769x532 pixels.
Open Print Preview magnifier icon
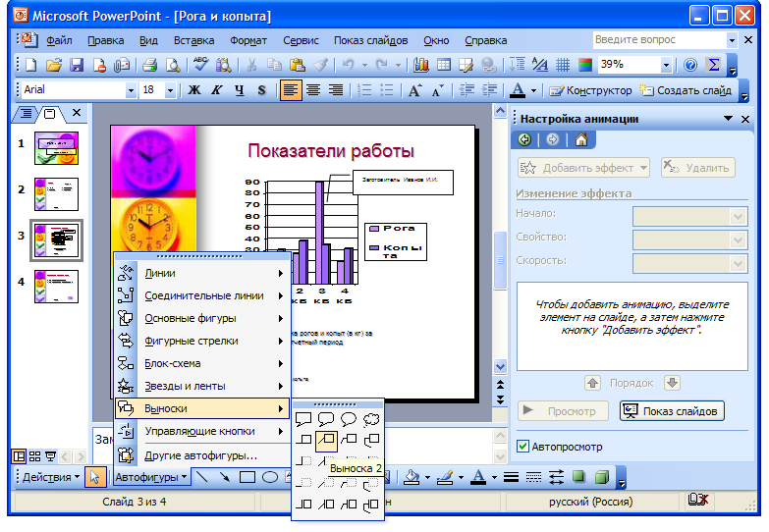173,65
